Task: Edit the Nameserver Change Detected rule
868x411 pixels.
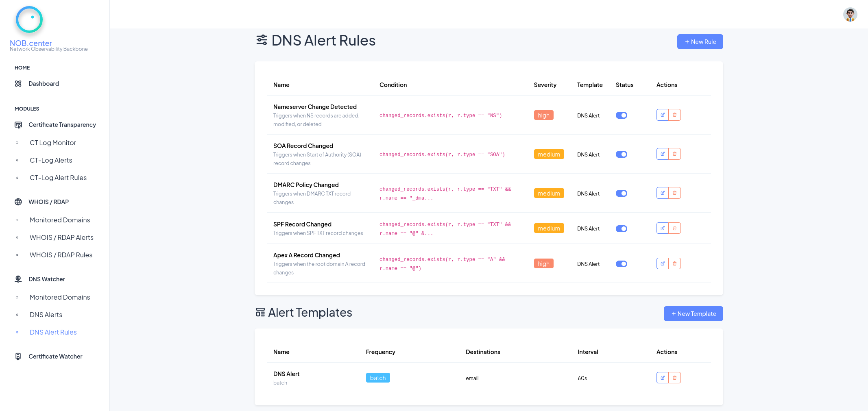Action: click(662, 115)
